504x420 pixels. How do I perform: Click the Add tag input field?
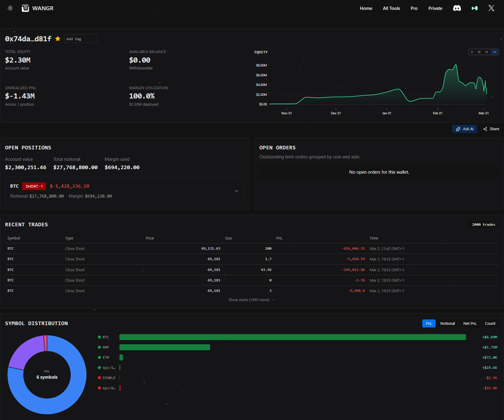click(81, 39)
